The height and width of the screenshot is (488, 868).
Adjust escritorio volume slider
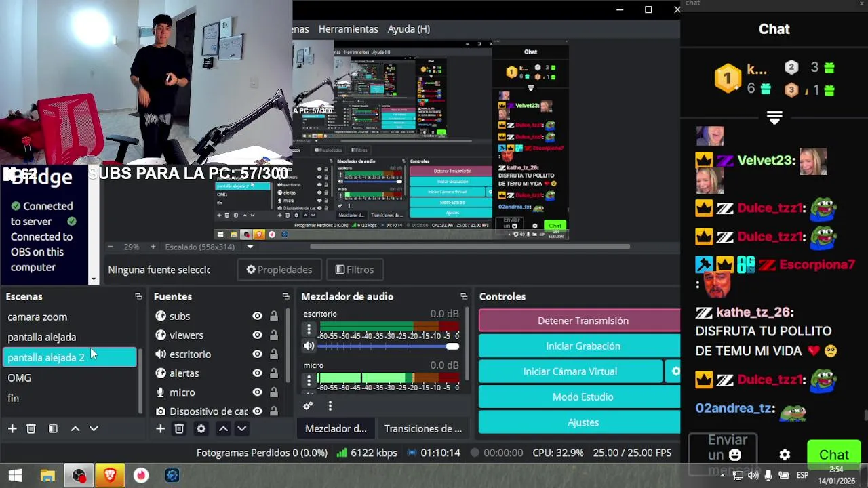coord(388,346)
